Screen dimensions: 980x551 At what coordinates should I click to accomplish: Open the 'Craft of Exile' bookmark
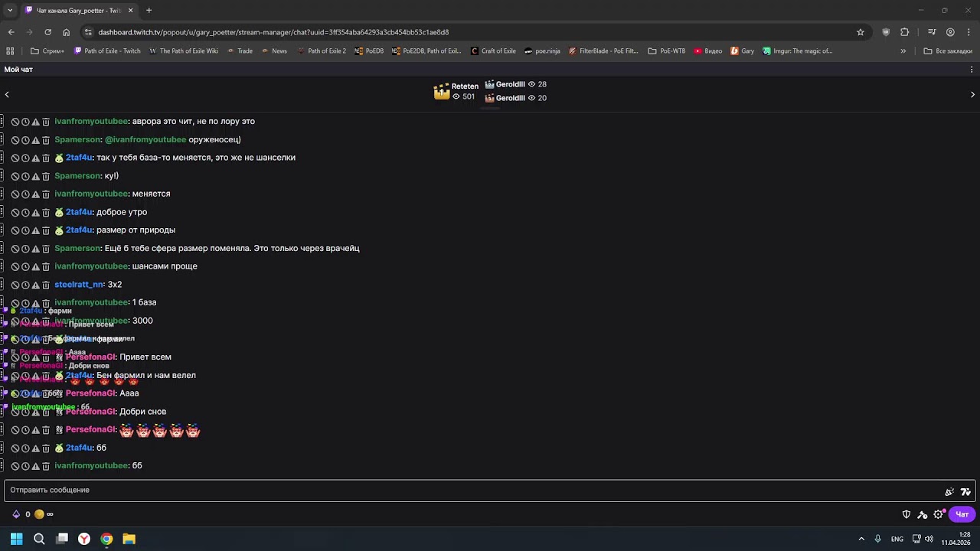[493, 51]
